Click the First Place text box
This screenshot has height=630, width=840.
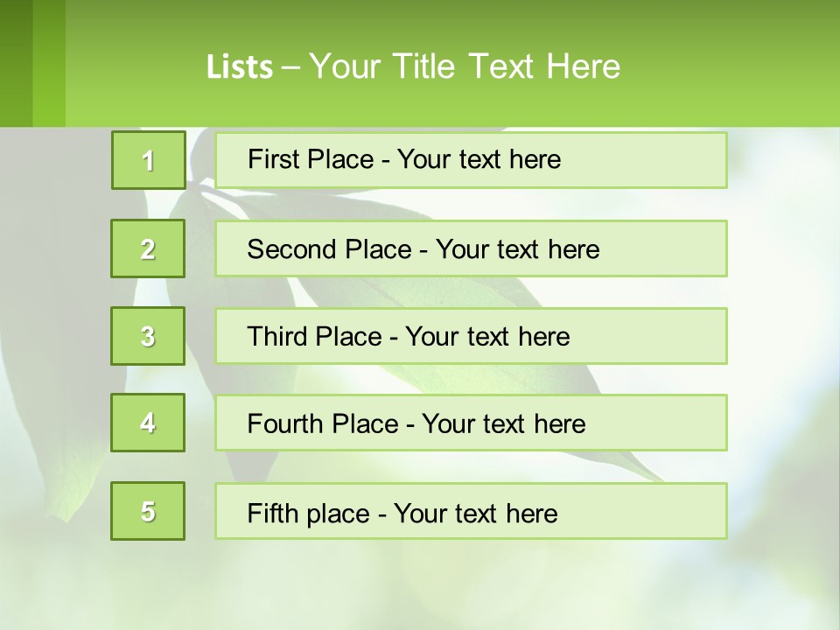(x=471, y=160)
